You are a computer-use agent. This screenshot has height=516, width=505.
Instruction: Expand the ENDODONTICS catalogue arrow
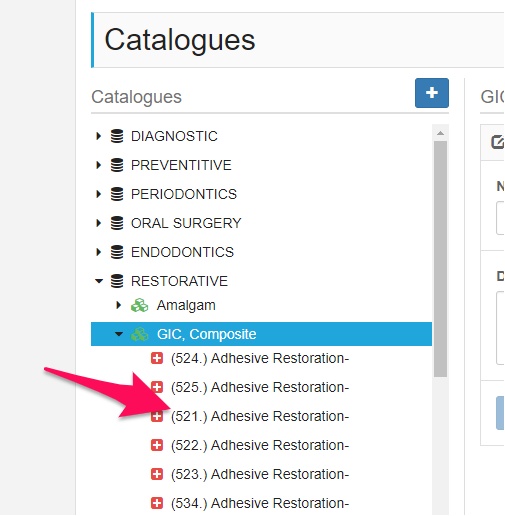click(98, 252)
